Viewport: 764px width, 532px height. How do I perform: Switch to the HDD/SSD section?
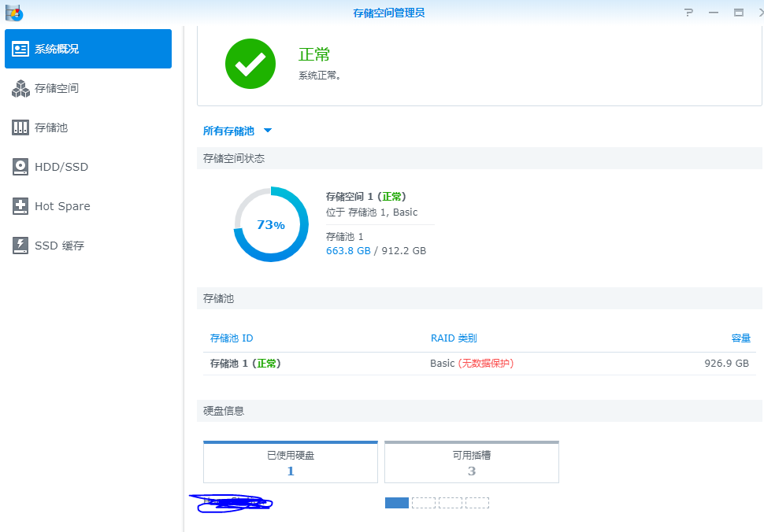coord(61,167)
